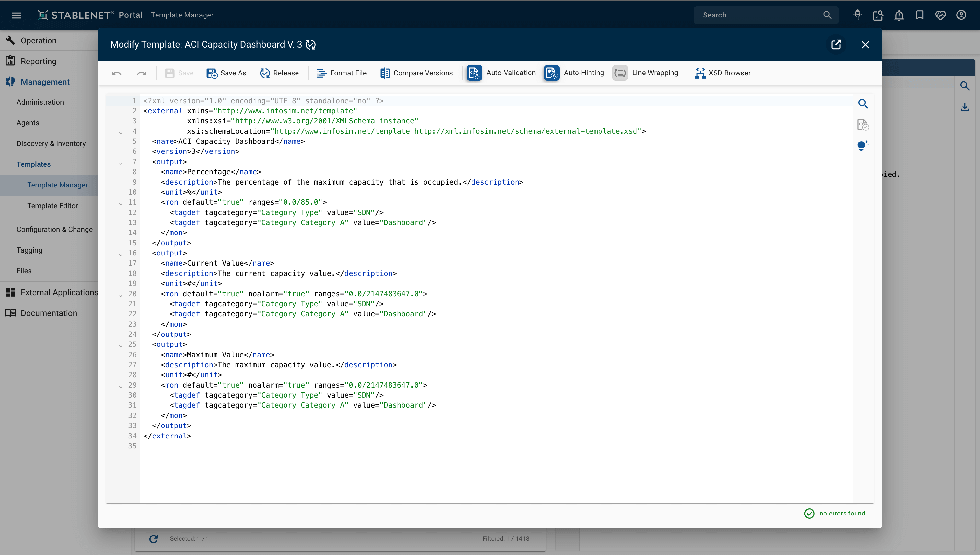Screen dimensions: 980x555
Task: Open the Reporting menu in sidebar
Action: (49, 61)
